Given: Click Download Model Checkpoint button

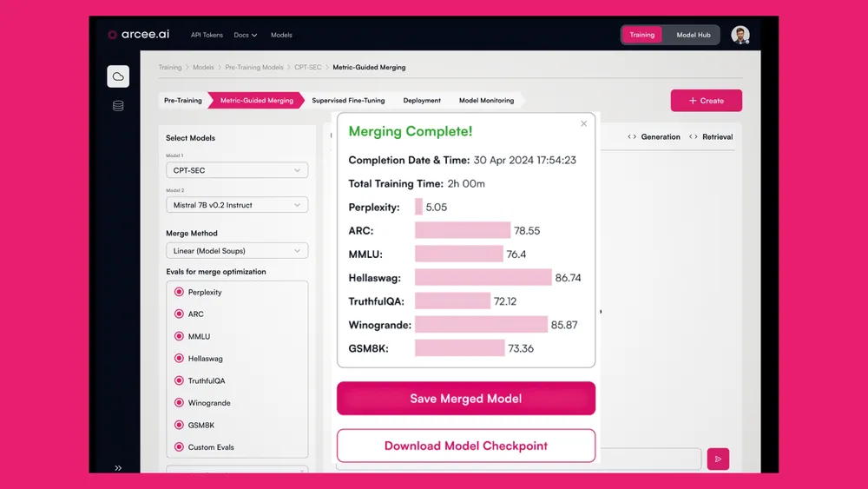Looking at the screenshot, I should point(466,446).
